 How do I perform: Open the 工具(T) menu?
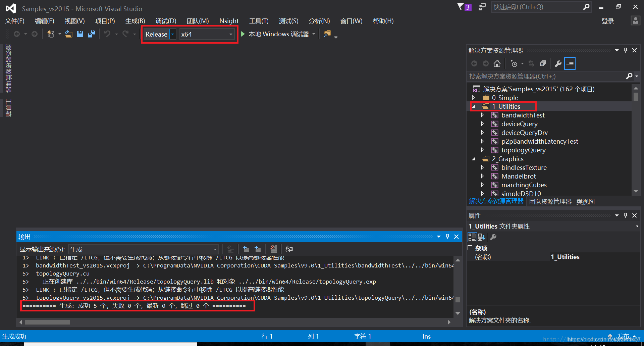pyautogui.click(x=259, y=21)
